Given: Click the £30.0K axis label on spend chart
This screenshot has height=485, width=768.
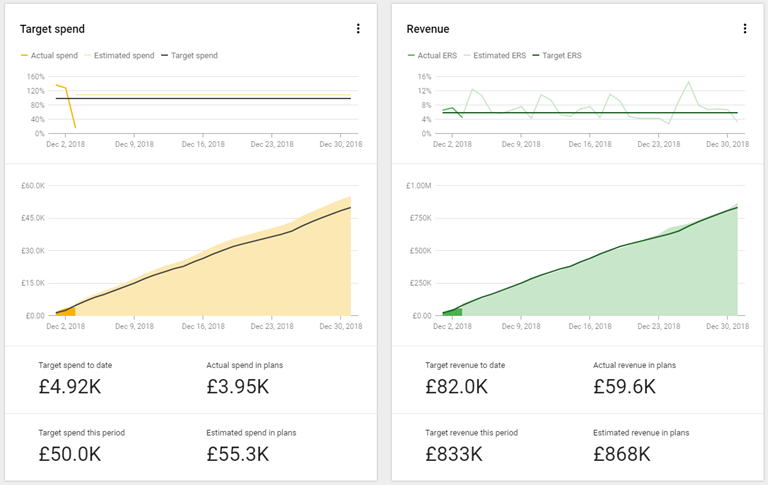Looking at the screenshot, I should coord(33,251).
